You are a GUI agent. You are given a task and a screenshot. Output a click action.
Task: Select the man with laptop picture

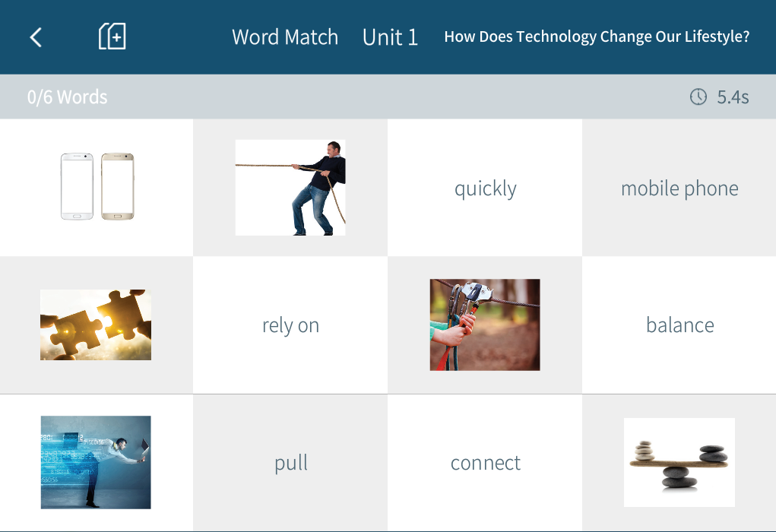[x=96, y=462]
